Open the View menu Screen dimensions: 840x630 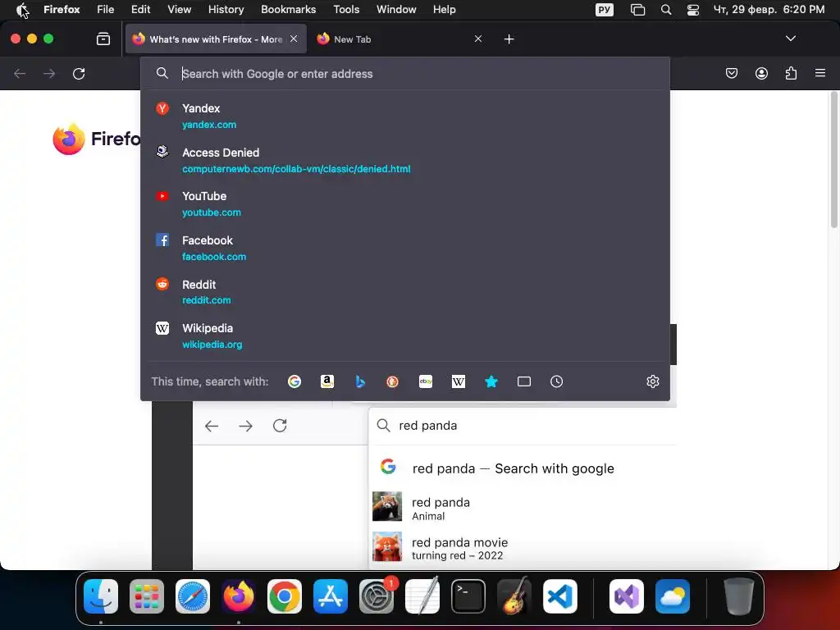click(179, 10)
